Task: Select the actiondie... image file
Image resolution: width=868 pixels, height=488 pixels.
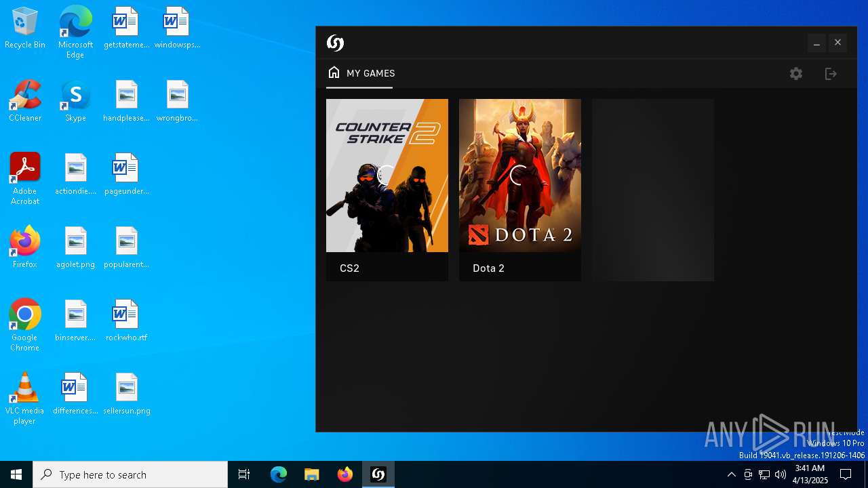Action: point(75,174)
